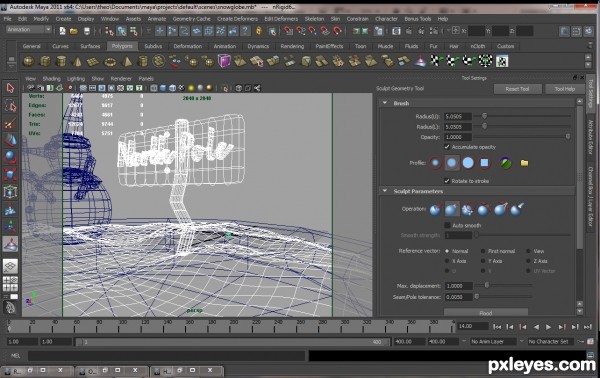Open the No Anim Layer dropdown
This screenshot has height=378, width=600.
[x=493, y=342]
